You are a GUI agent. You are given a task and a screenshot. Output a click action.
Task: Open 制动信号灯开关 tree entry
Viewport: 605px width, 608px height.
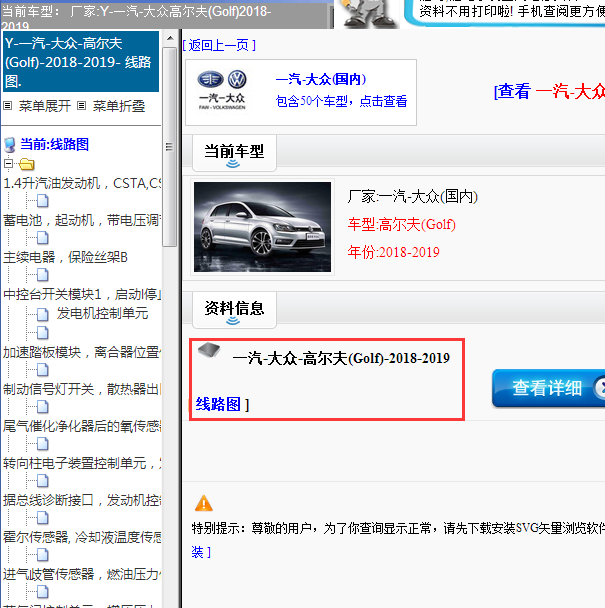(82, 389)
